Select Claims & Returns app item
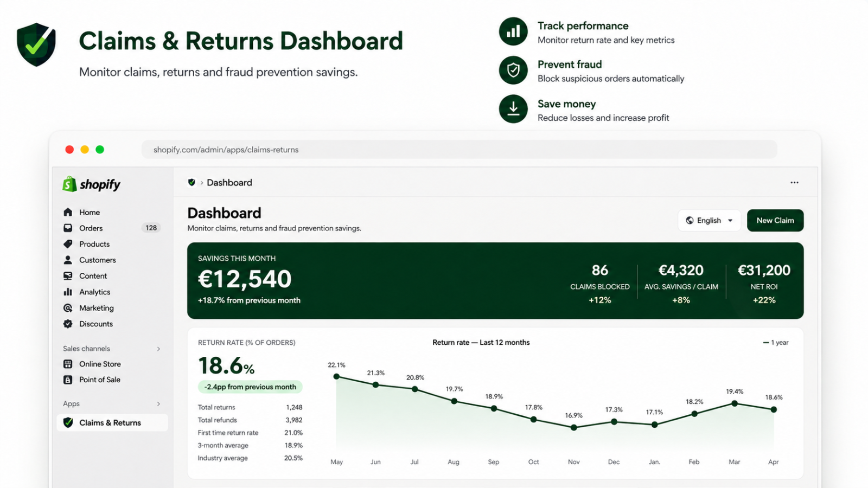The width and height of the screenshot is (868, 488). pos(112,423)
